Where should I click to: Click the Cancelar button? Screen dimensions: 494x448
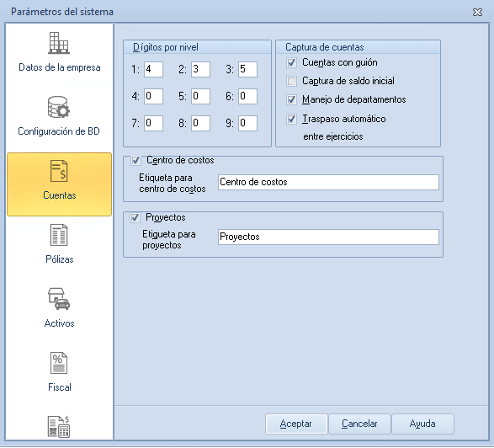359,424
